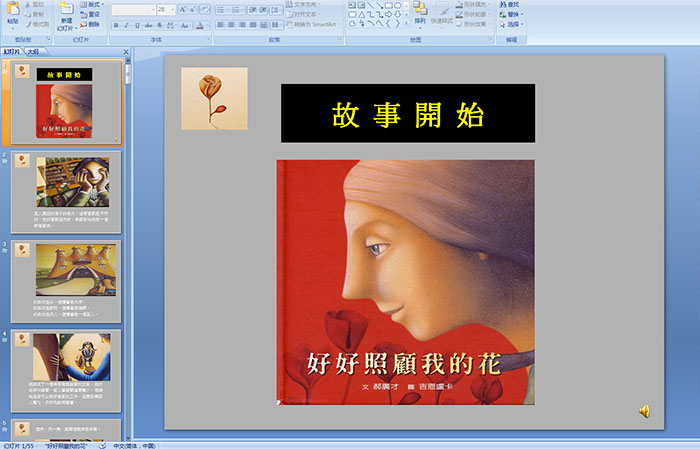Open the Font dialog launcher
Image resolution: width=700 pixels, height=449 pixels.
pos(208,40)
